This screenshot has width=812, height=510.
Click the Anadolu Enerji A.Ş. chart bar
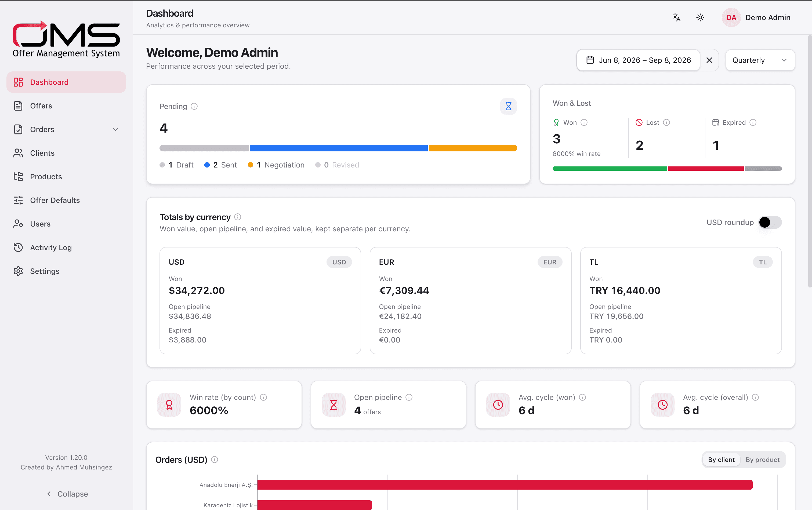coord(505,485)
